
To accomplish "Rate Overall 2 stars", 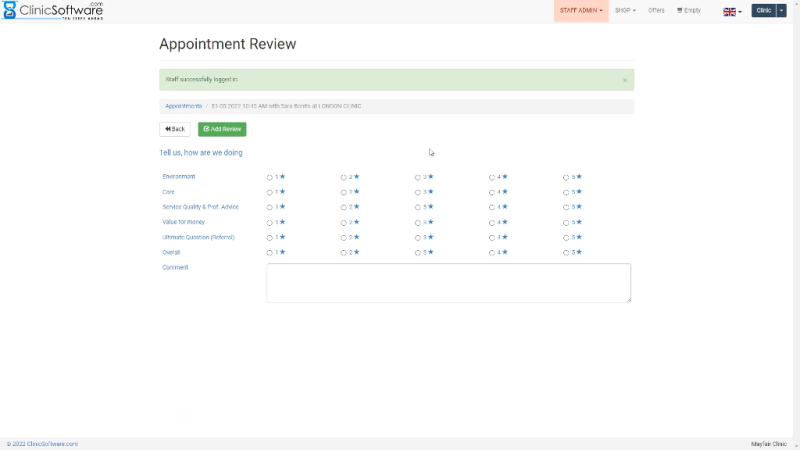I will [x=343, y=253].
